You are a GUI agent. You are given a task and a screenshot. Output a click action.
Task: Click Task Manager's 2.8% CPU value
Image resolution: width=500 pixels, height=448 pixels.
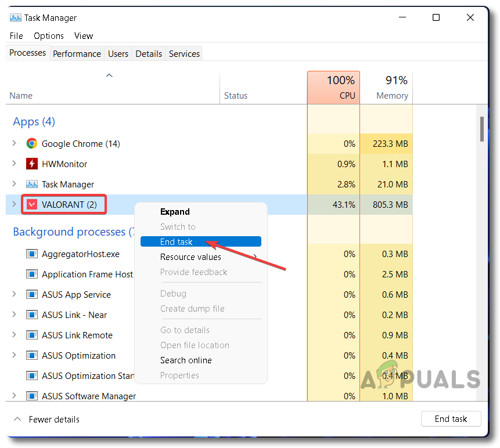(x=346, y=184)
